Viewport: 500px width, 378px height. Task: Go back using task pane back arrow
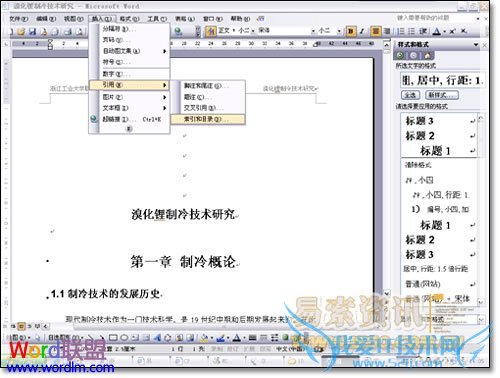(x=400, y=56)
